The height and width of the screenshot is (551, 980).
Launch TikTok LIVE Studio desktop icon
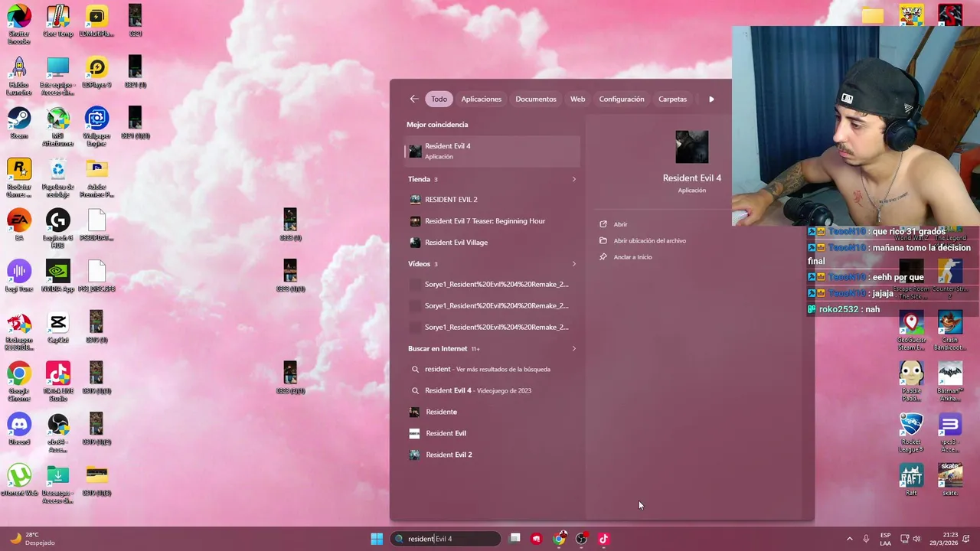tap(57, 382)
